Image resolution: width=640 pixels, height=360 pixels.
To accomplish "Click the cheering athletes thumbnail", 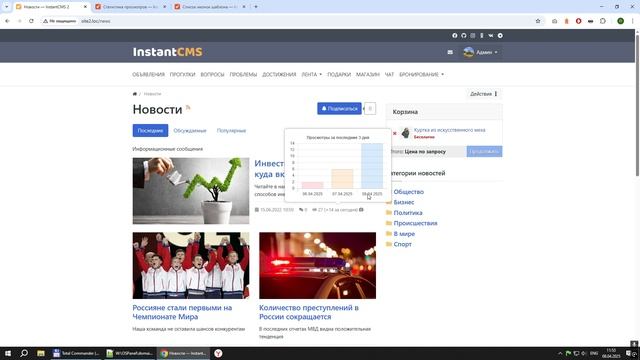I will pos(191,265).
